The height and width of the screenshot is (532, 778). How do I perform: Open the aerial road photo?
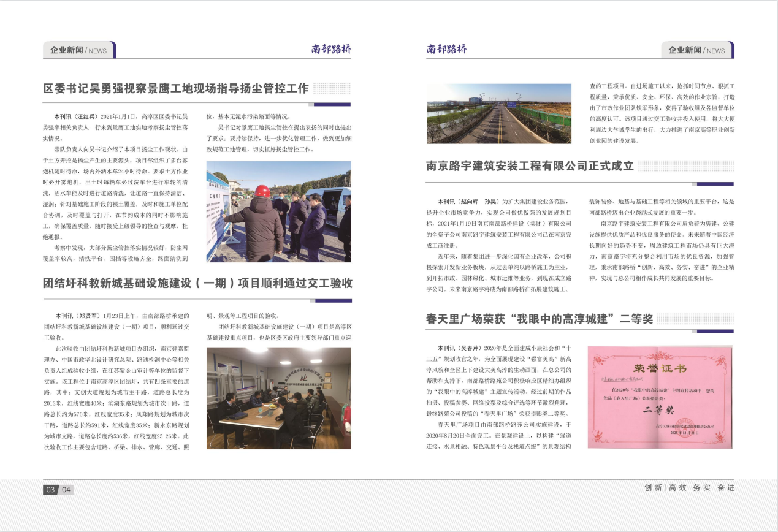click(x=499, y=114)
